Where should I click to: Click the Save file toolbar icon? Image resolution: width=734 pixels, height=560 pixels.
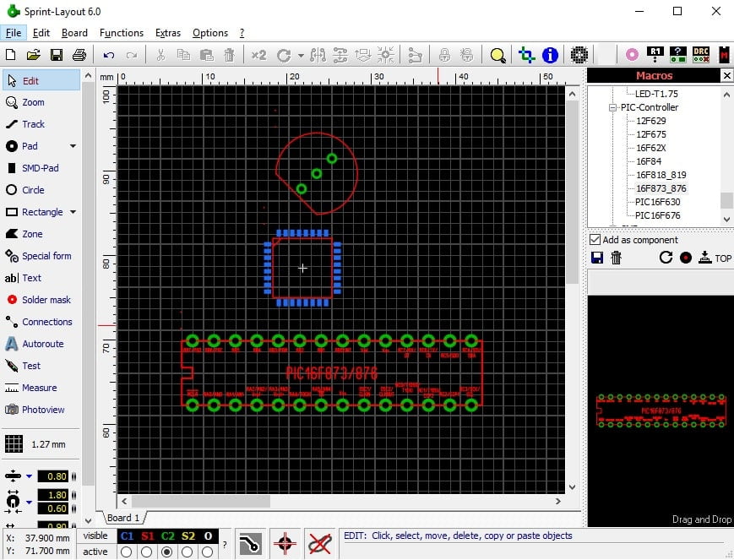click(x=57, y=55)
